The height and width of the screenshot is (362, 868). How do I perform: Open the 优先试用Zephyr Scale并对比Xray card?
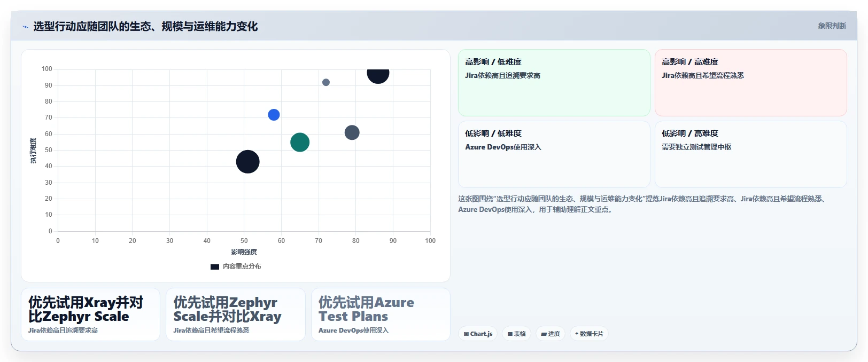coord(236,314)
